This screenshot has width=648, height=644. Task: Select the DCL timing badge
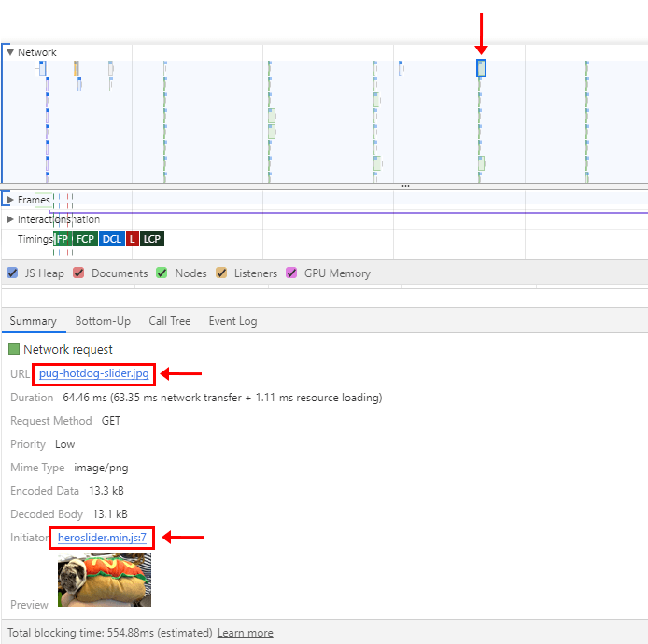pos(112,239)
